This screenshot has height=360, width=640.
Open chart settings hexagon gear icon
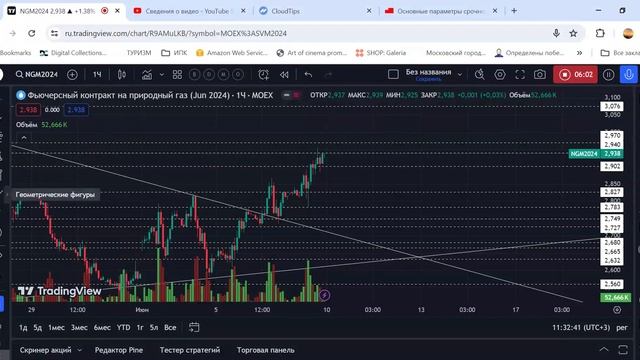pos(500,75)
